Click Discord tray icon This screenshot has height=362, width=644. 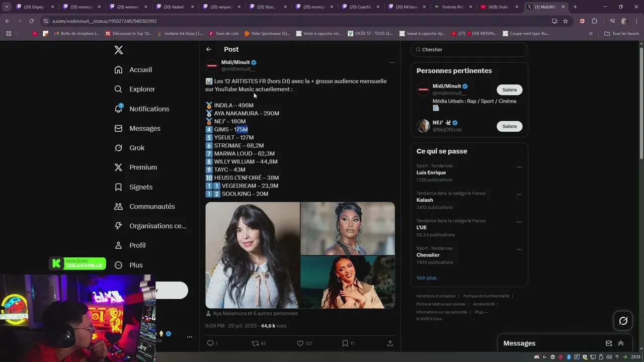click(537, 357)
